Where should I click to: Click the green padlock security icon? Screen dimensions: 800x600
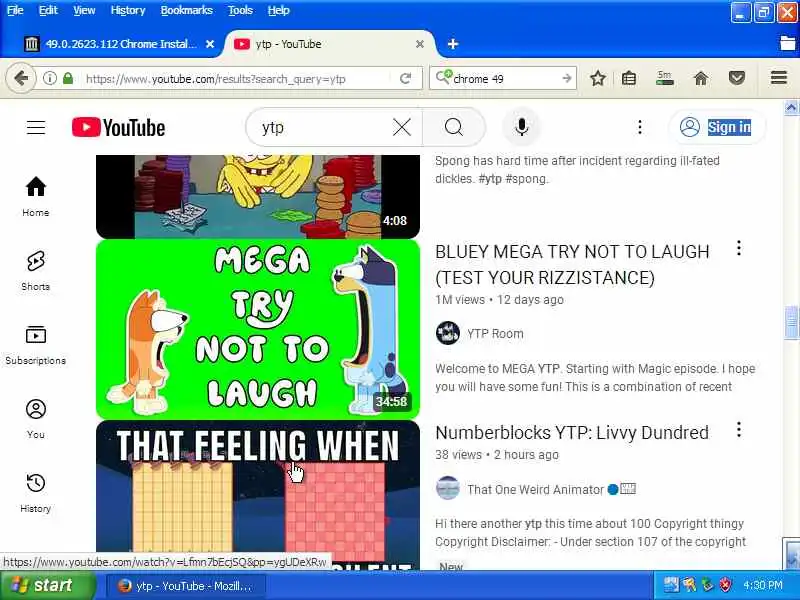tap(68, 79)
